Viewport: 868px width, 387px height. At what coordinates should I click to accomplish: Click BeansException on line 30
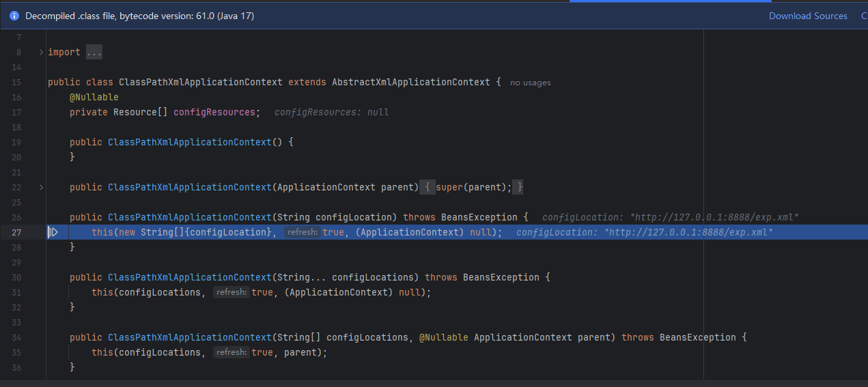click(x=501, y=277)
